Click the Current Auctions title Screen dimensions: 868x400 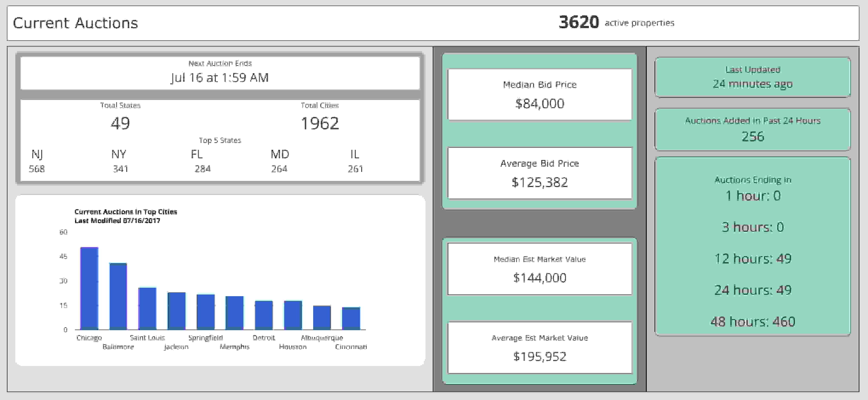click(x=76, y=23)
